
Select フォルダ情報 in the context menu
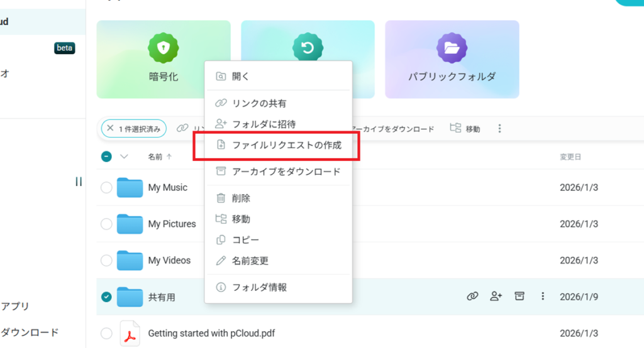(x=259, y=287)
